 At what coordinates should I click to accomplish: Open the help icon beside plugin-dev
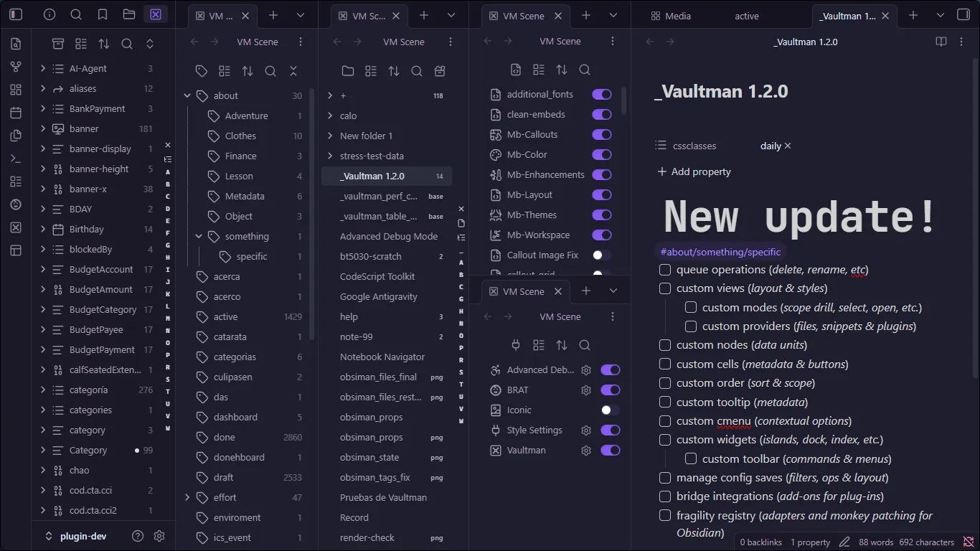138,536
